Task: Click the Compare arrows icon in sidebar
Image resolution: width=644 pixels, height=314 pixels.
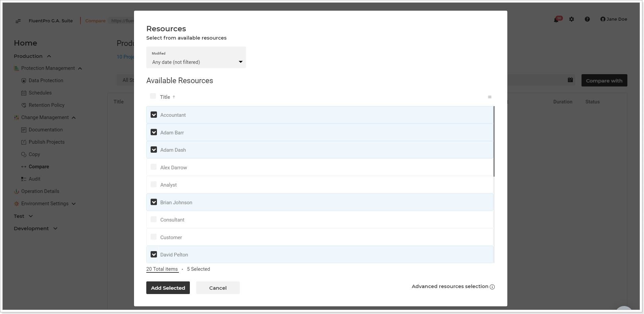Action: pos(24,167)
